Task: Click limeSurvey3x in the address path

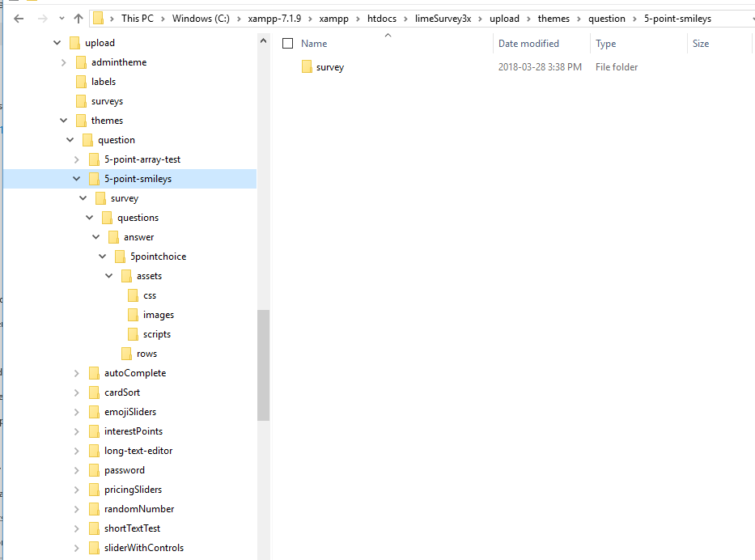Action: (443, 18)
